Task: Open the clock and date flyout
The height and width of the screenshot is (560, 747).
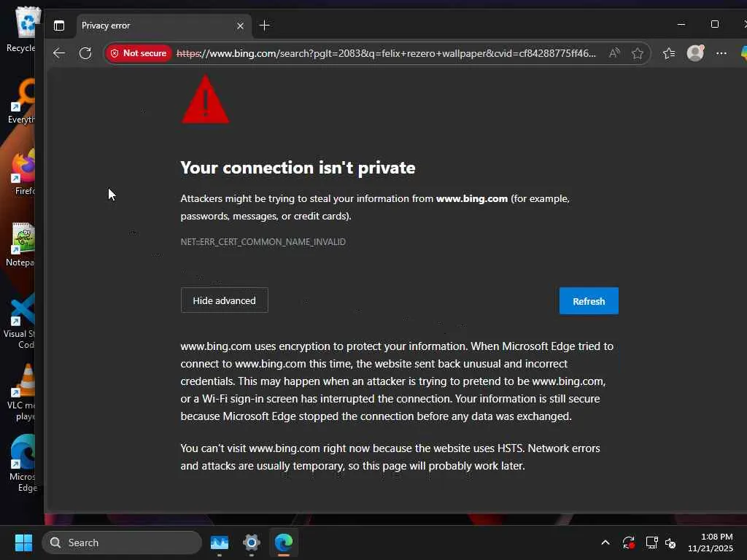Action: click(x=711, y=542)
